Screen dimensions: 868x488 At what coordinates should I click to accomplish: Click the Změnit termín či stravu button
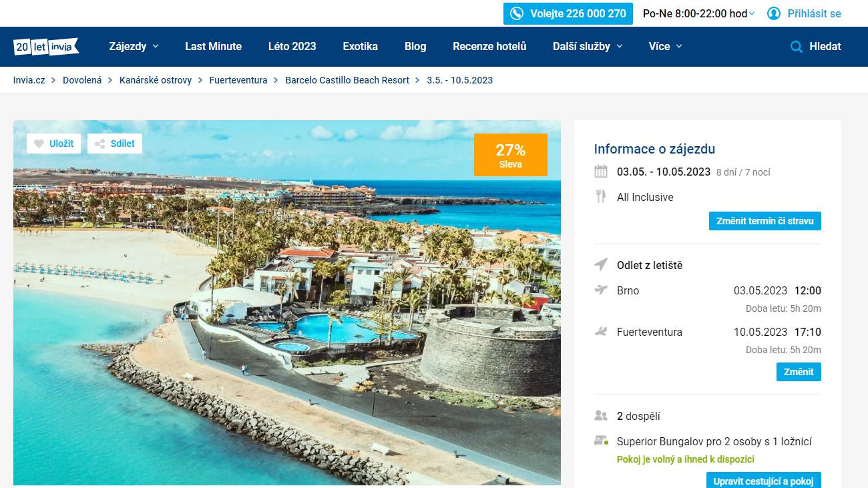coord(765,221)
